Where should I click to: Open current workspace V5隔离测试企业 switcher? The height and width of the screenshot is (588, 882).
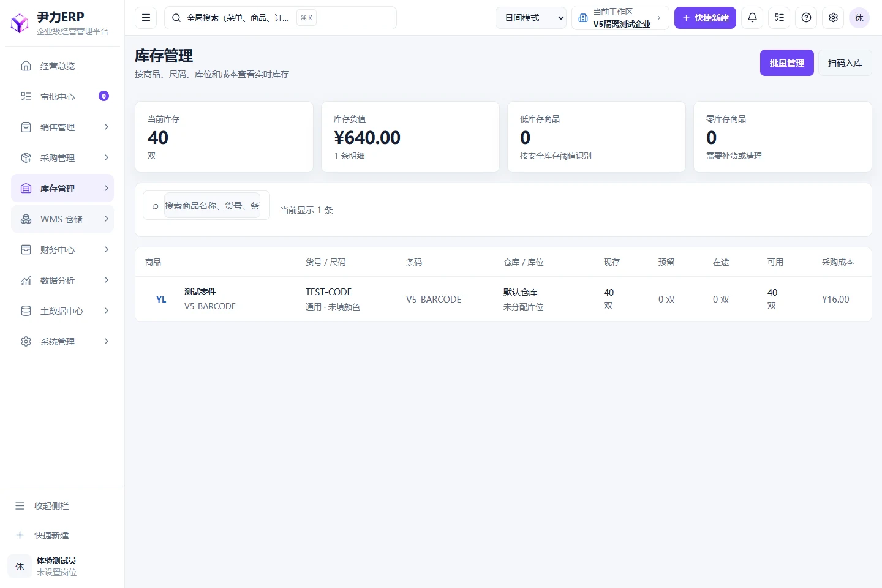(620, 18)
